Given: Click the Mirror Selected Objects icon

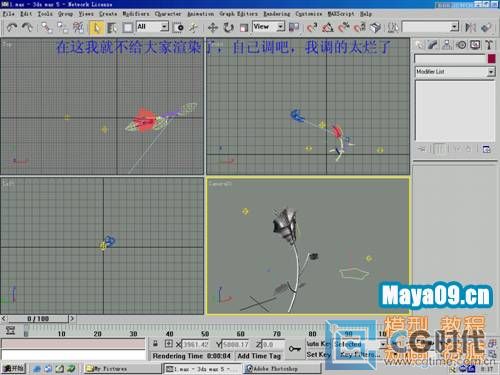Looking at the screenshot, I should coord(470,27).
